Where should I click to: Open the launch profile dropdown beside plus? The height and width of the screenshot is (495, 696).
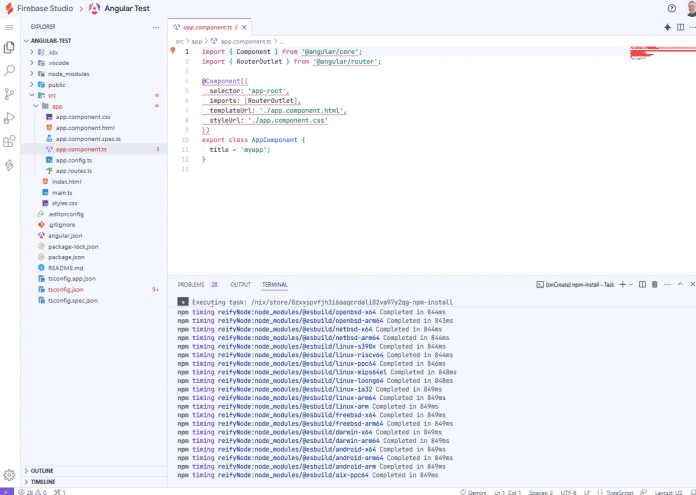(630, 285)
